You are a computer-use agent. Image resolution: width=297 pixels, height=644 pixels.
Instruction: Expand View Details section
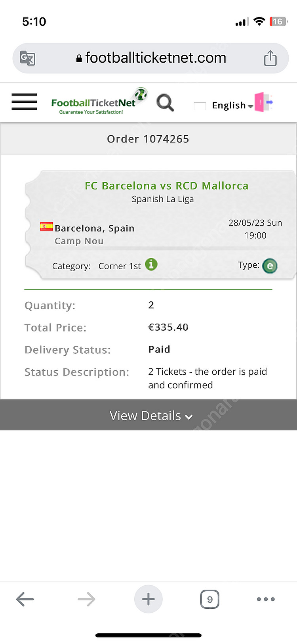tap(148, 415)
